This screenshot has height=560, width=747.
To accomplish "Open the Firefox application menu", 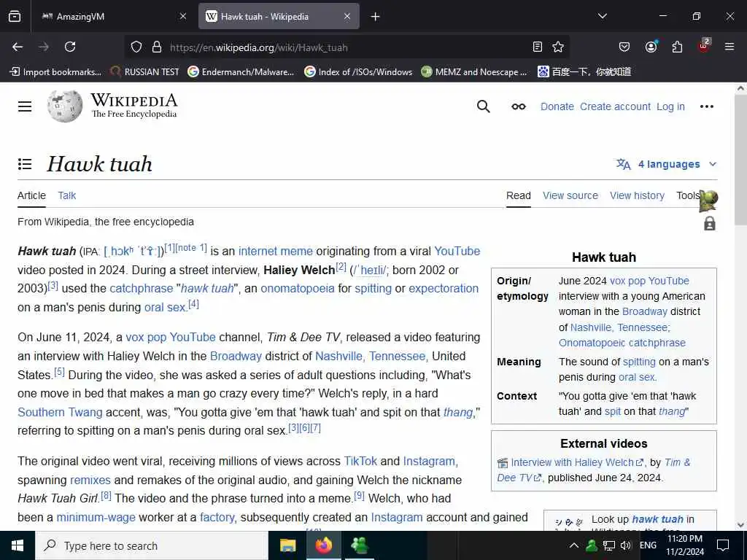I will click(x=729, y=47).
